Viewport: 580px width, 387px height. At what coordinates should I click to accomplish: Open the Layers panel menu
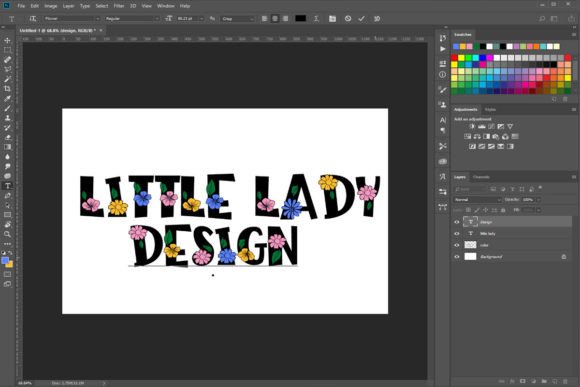574,177
